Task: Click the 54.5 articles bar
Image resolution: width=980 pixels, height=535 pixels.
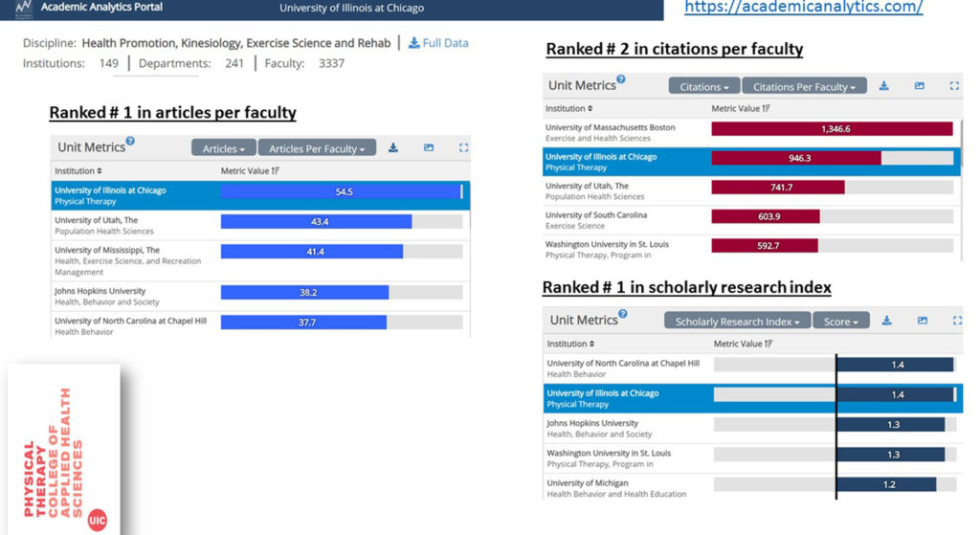Action: pos(342,191)
